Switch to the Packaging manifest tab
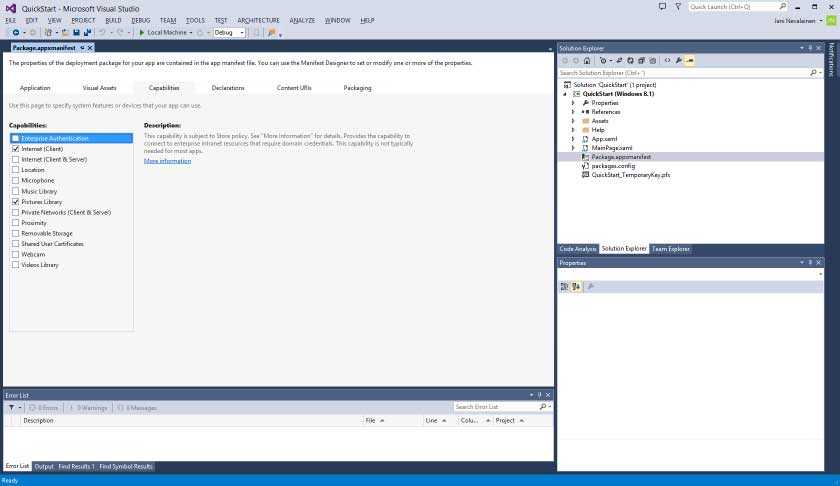The image size is (840, 486). pos(357,88)
